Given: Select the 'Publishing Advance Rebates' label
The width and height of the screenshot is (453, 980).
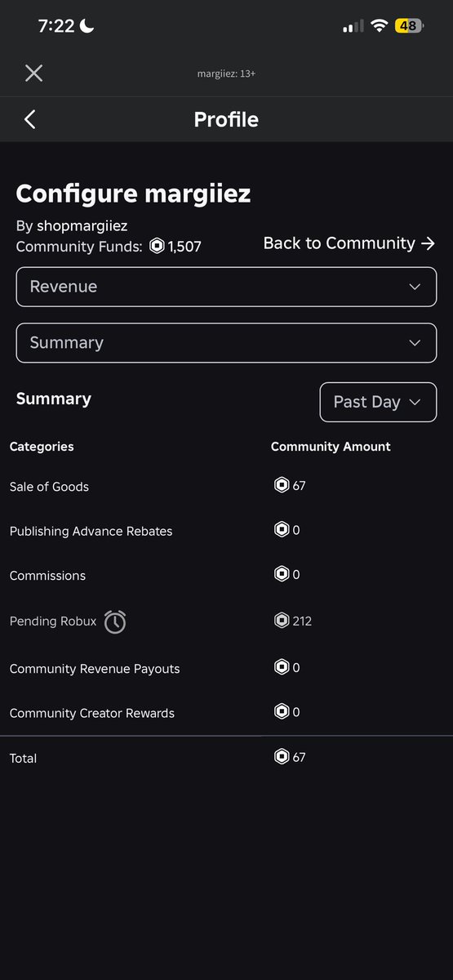Looking at the screenshot, I should coord(91,531).
